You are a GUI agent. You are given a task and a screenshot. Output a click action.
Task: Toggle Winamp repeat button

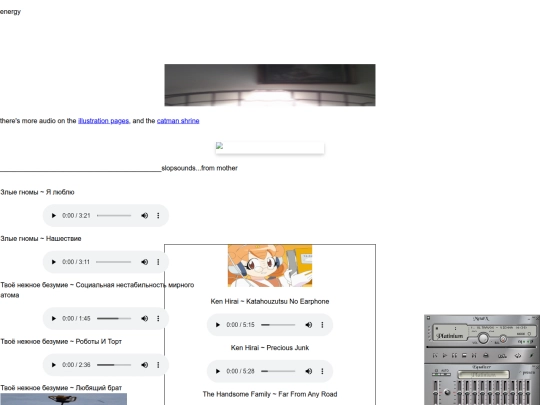coord(518,356)
